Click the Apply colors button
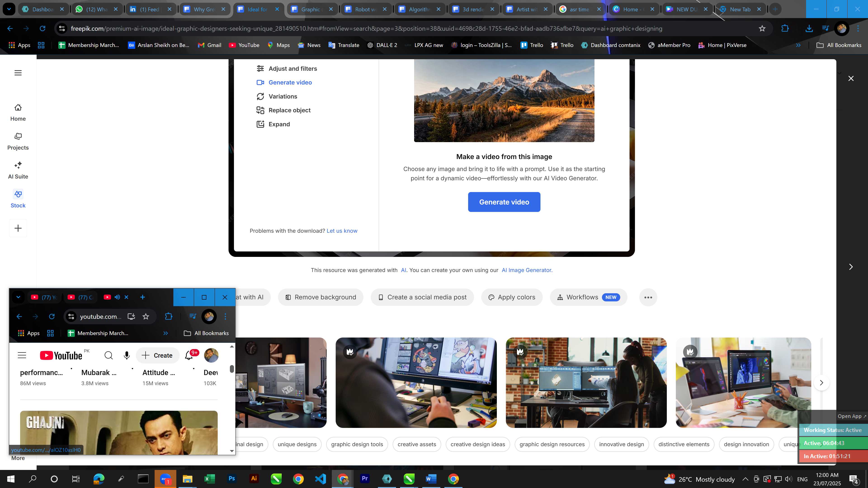Viewport: 868px width, 488px height. click(x=512, y=297)
